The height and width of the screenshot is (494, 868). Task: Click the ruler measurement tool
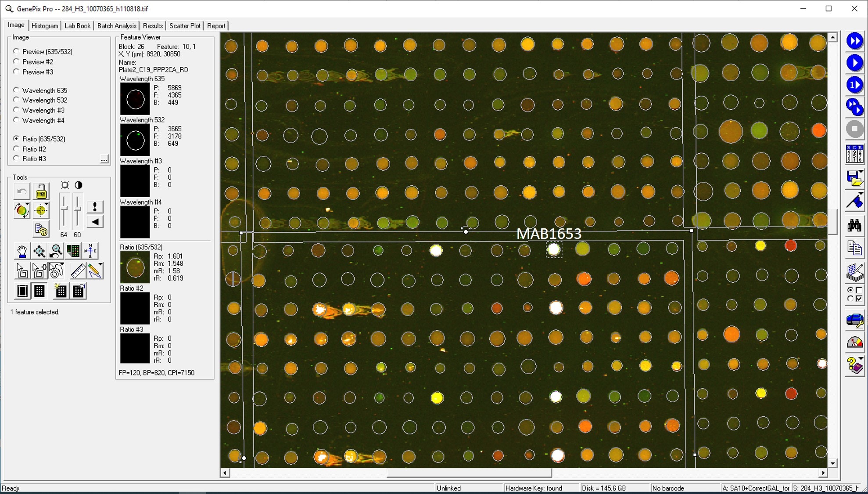78,271
